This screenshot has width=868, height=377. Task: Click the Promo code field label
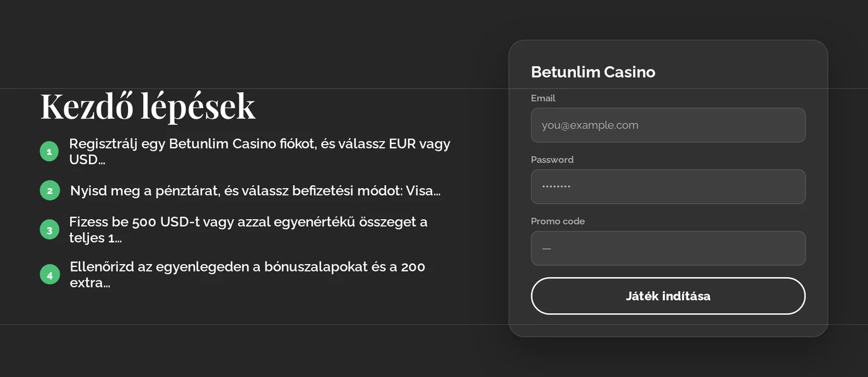pyautogui.click(x=558, y=221)
